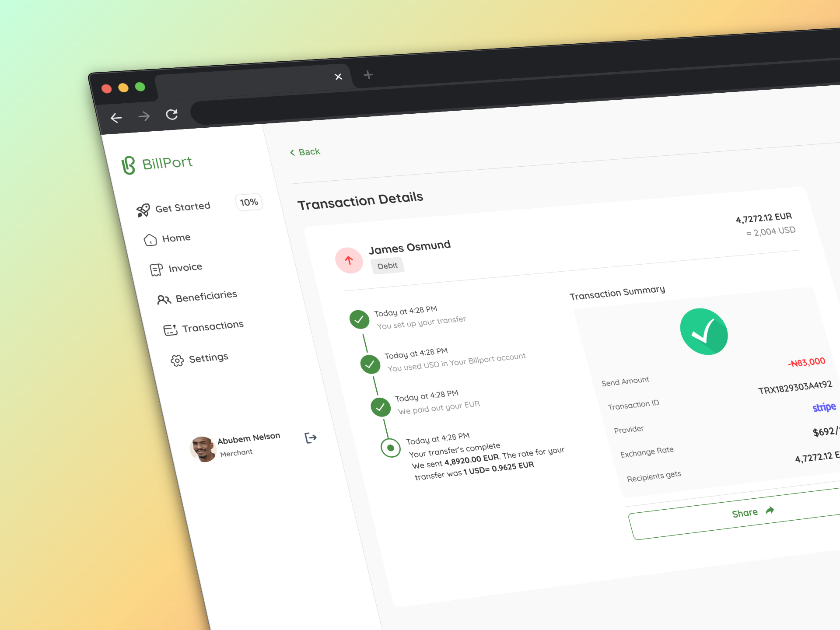Click transaction ID TRX1829303A4t92
The height and width of the screenshot is (630, 840).
coord(795,387)
